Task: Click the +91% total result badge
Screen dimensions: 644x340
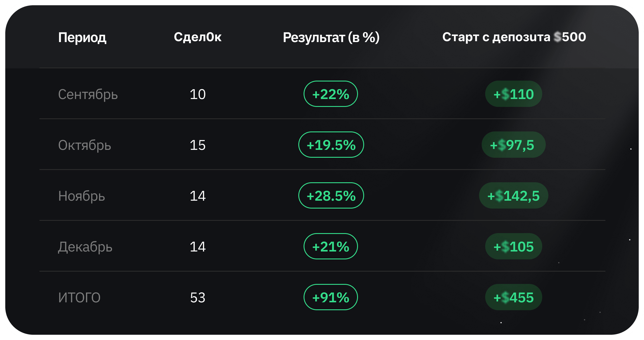Action: (331, 297)
